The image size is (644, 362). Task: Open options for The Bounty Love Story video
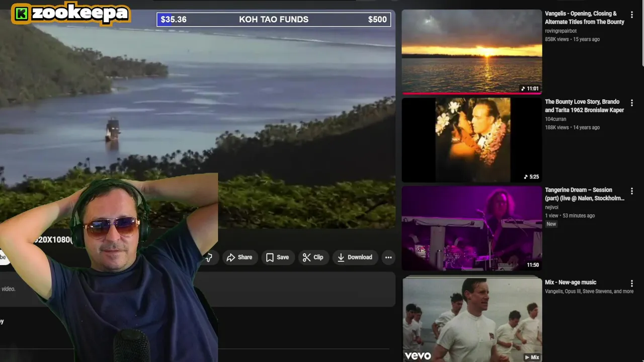coord(632,103)
